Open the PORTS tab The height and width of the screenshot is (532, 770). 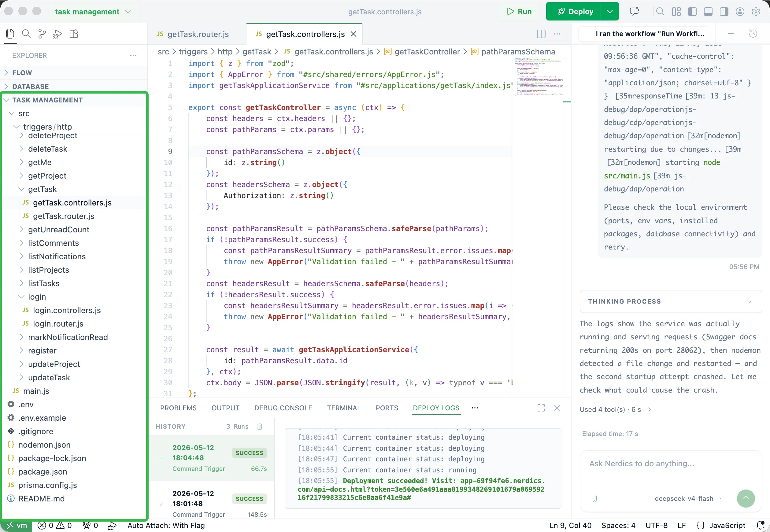tap(387, 408)
